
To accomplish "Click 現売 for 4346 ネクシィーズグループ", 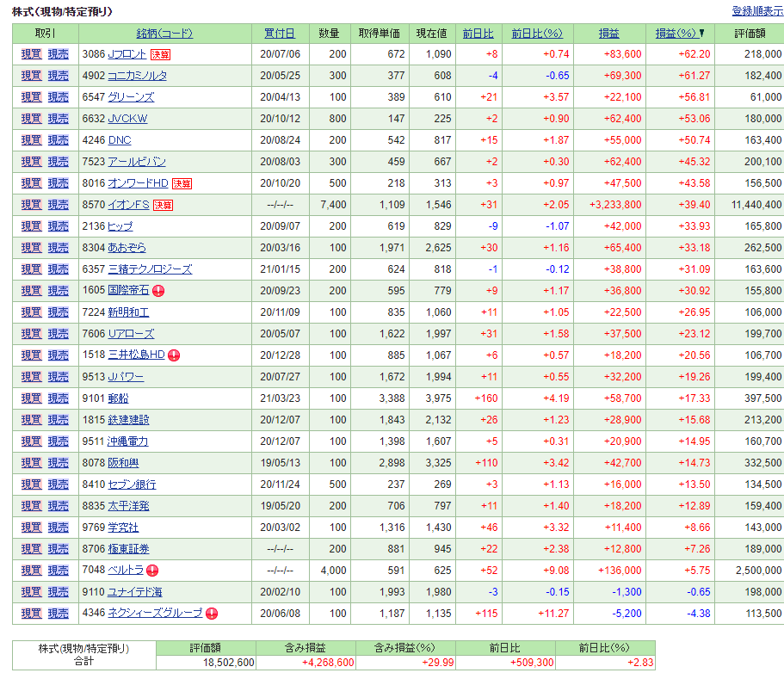I will 58,613.
